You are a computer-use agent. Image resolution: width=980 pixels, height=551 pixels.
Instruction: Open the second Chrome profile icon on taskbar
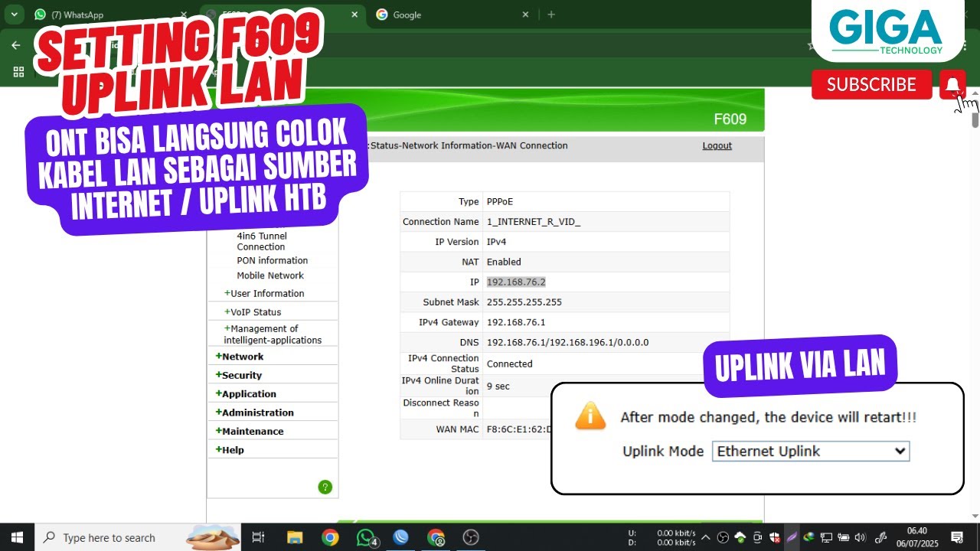tap(436, 537)
